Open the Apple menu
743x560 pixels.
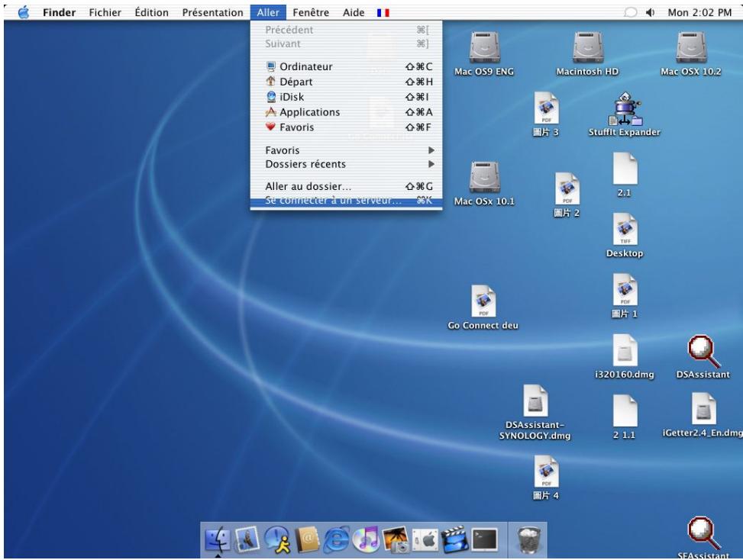[23, 12]
